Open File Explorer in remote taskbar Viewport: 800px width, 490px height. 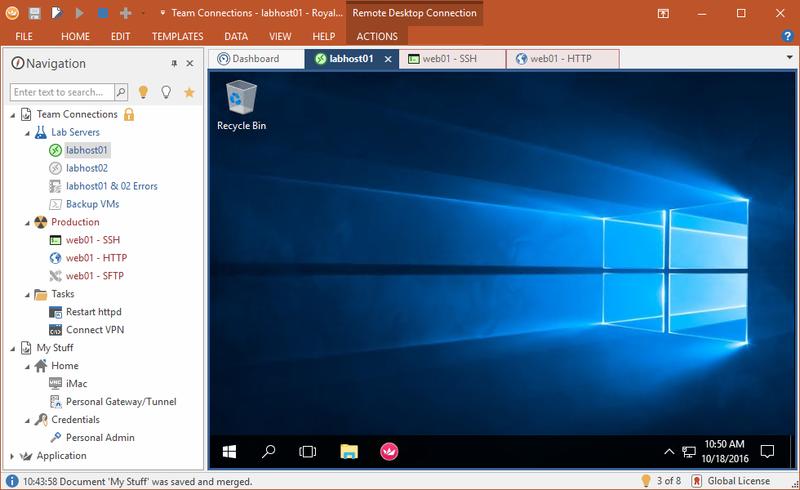[x=348, y=451]
